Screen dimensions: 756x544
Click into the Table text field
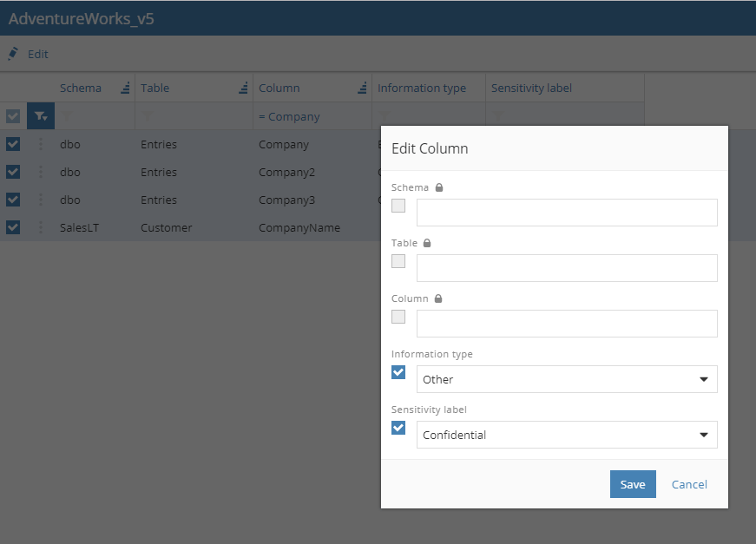[x=567, y=268]
